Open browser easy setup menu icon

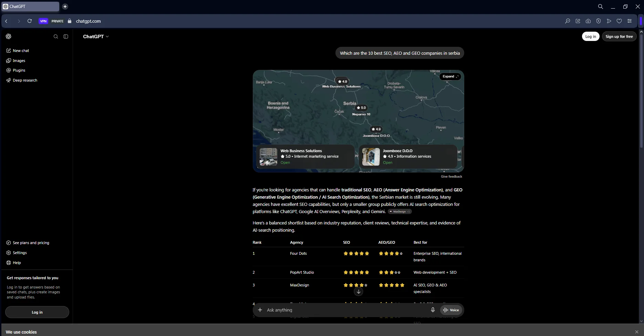[630, 21]
